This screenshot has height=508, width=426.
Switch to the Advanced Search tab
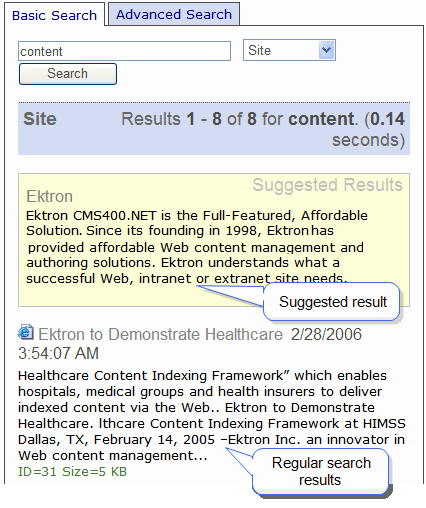click(174, 14)
